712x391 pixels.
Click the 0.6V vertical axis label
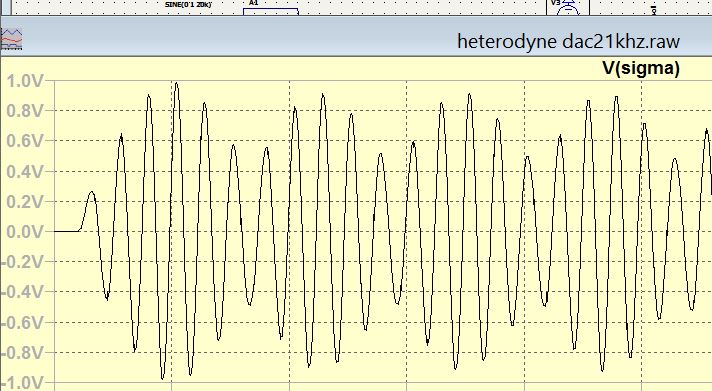coord(25,141)
